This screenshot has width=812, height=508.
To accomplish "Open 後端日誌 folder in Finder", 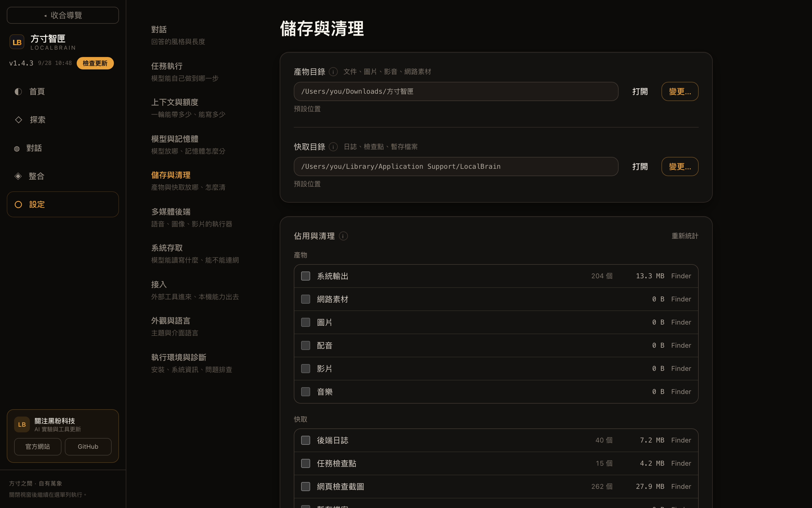I will tap(681, 440).
